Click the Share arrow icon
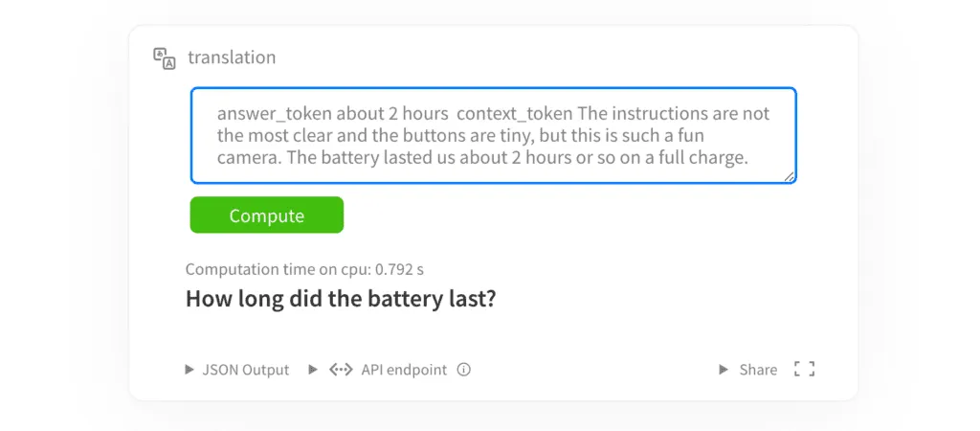This screenshot has width=980, height=431. tap(724, 370)
